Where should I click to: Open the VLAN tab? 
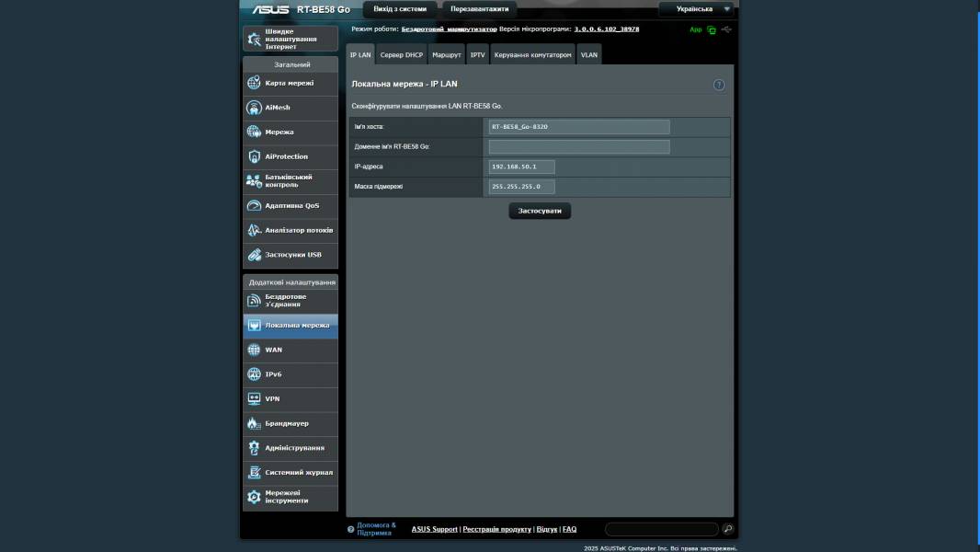coord(587,54)
